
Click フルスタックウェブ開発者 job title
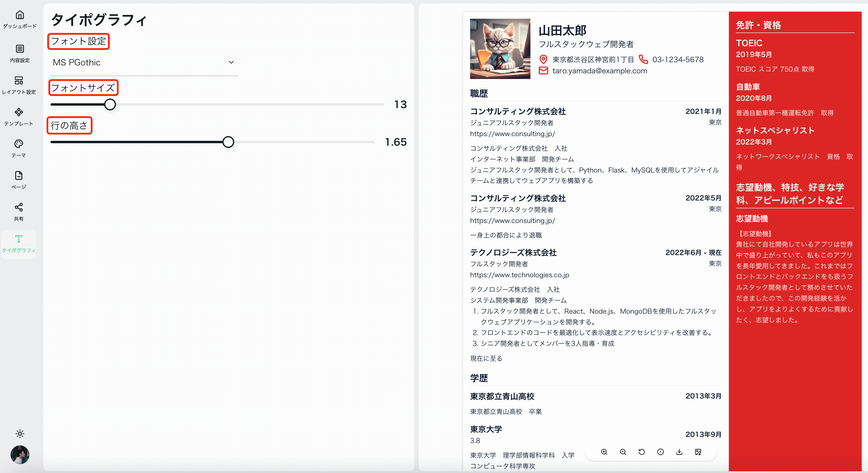(586, 44)
